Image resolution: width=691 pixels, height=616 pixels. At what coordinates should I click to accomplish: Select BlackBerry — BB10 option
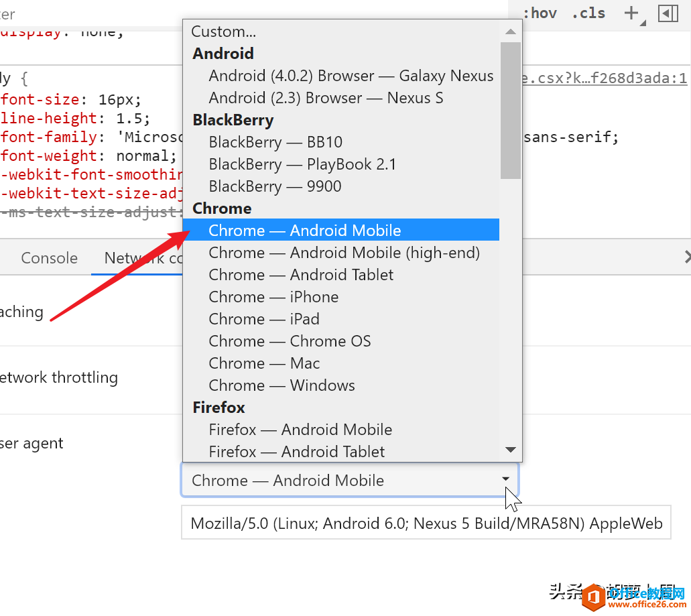(x=340, y=142)
